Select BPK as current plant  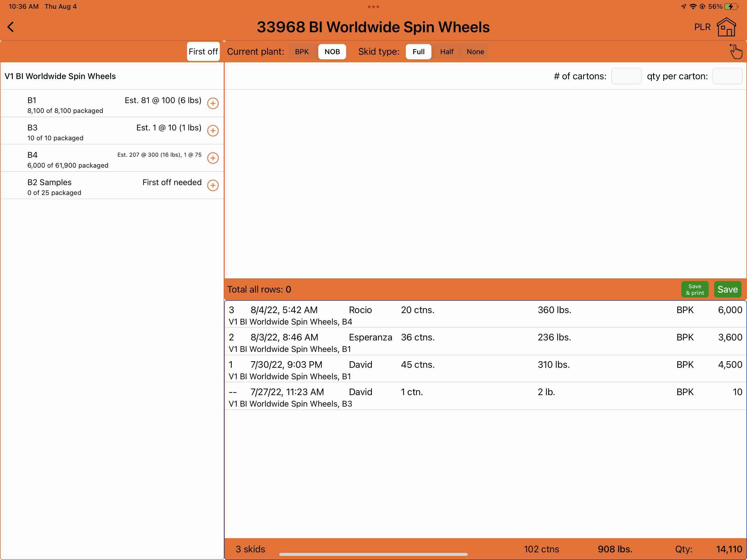pos(302,52)
